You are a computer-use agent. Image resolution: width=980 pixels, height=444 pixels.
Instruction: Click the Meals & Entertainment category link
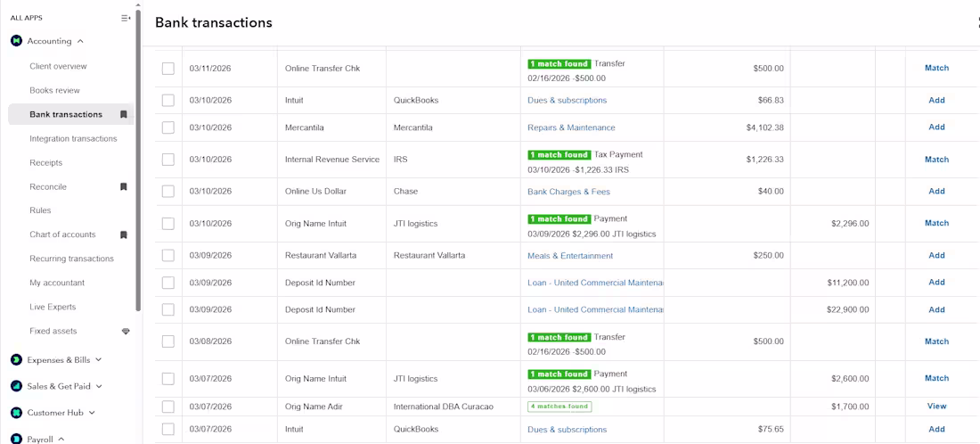[x=570, y=256]
